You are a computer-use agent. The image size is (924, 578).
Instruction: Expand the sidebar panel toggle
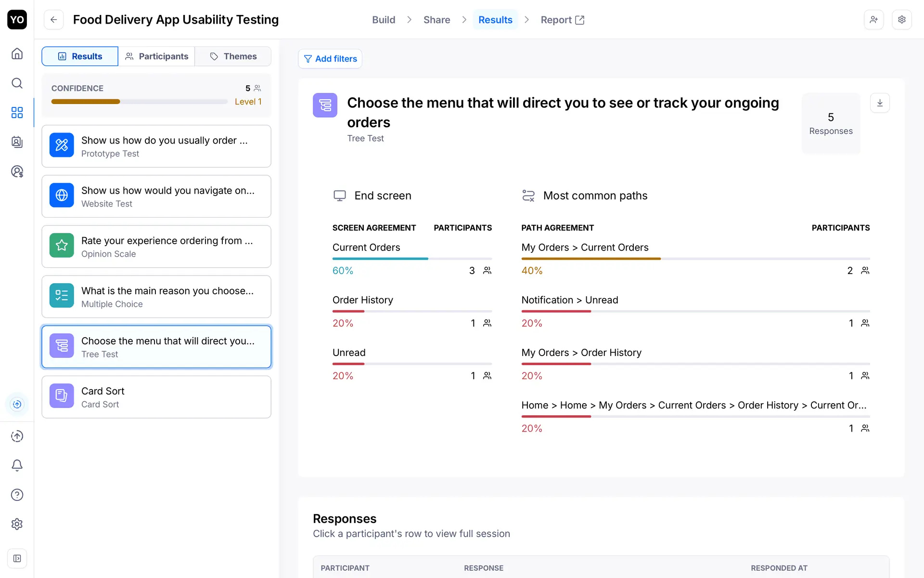[17, 559]
